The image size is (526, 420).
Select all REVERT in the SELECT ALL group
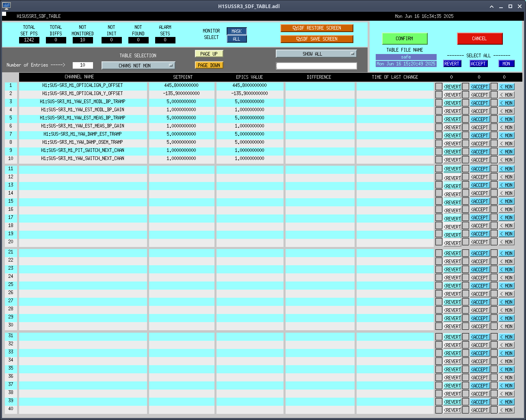tap(452, 64)
